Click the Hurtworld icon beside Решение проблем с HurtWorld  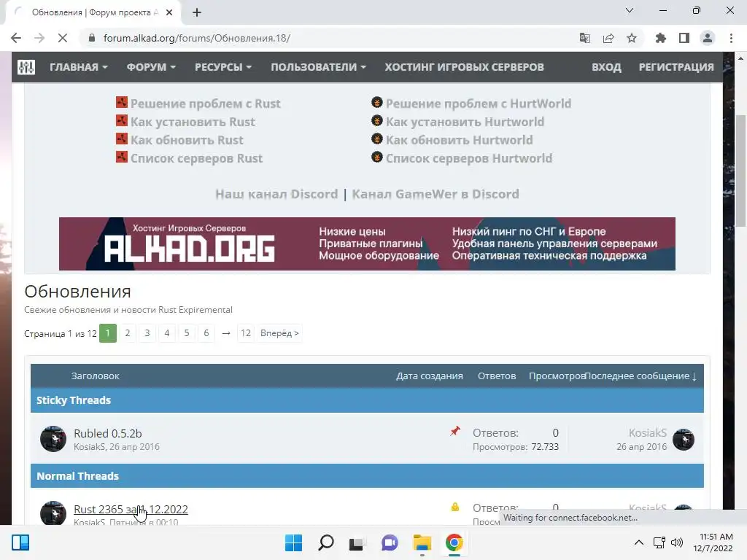click(x=377, y=102)
